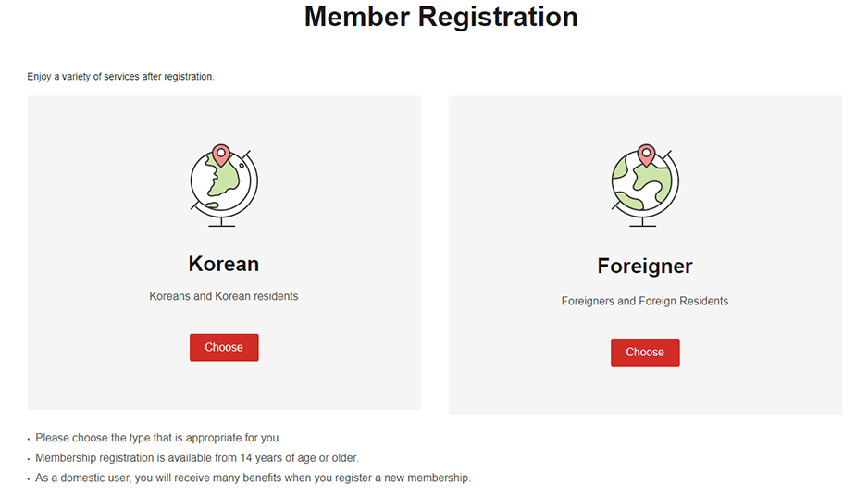Screen dimensions: 868x497
Task: Click the Member Registration page title
Action: 440,17
